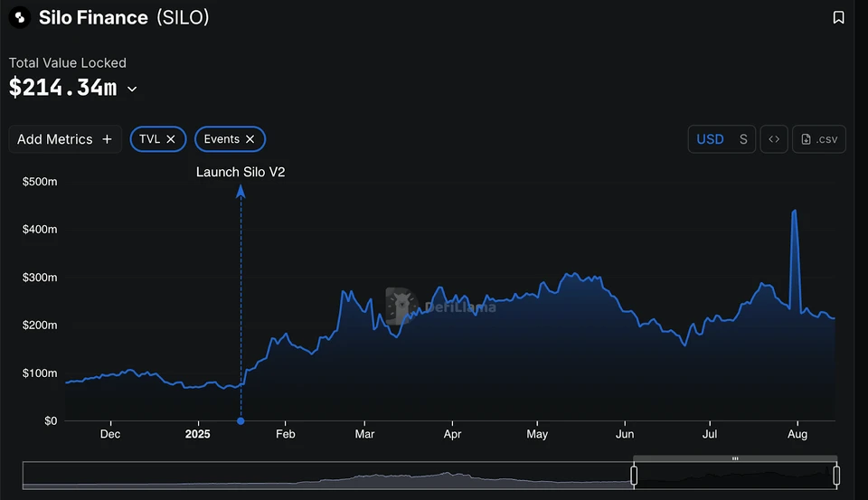
Task: Click the Dec x-axis label
Action: pyautogui.click(x=110, y=434)
